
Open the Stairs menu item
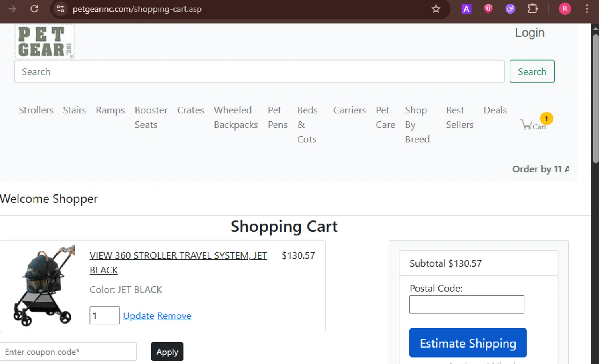click(74, 110)
